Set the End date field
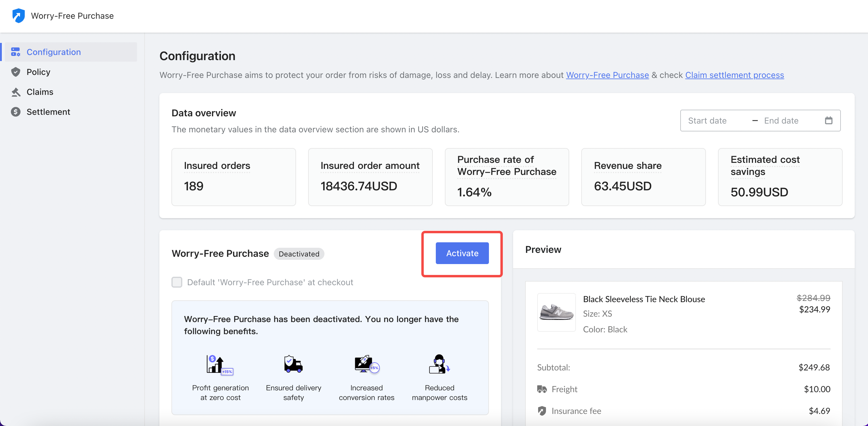 coord(781,121)
